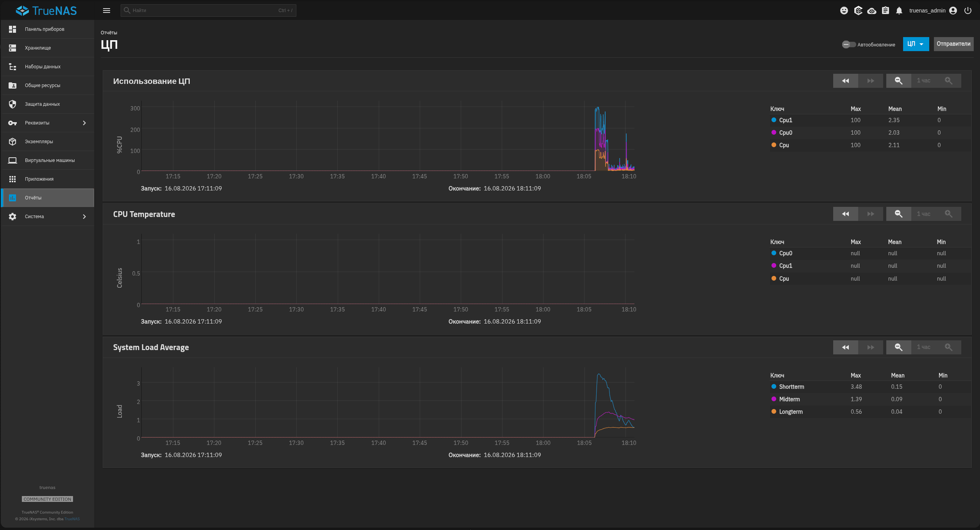This screenshot has height=530, width=980.
Task: Zoom out the System Load Average chart
Action: tap(899, 347)
